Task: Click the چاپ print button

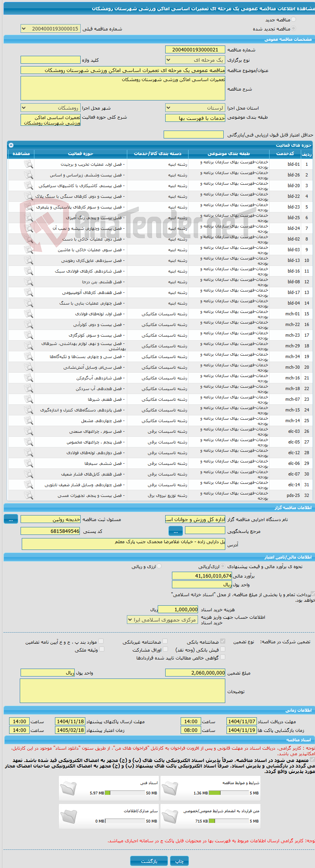Action: coord(179,861)
